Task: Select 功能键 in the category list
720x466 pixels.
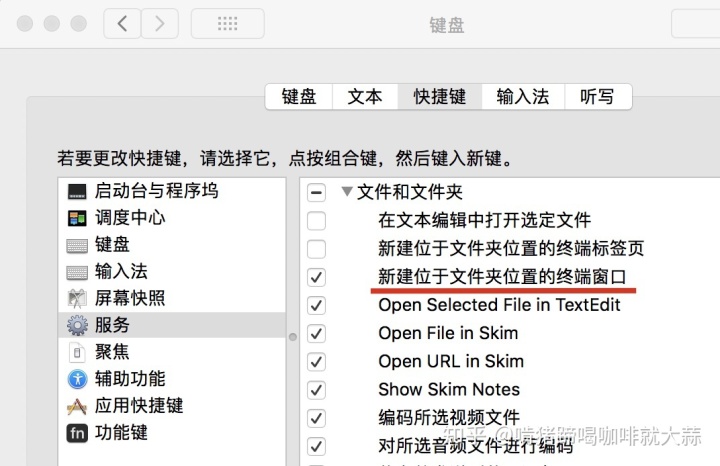Action: [172, 432]
